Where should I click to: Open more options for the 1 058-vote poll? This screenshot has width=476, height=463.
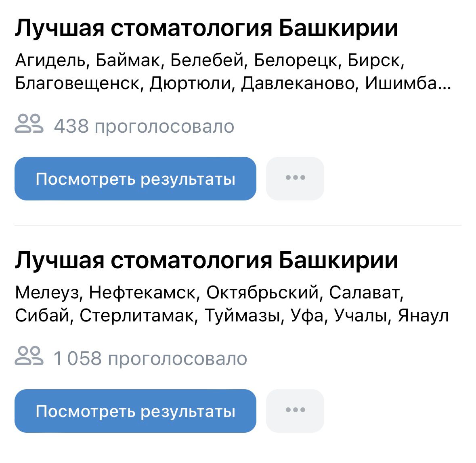click(295, 411)
